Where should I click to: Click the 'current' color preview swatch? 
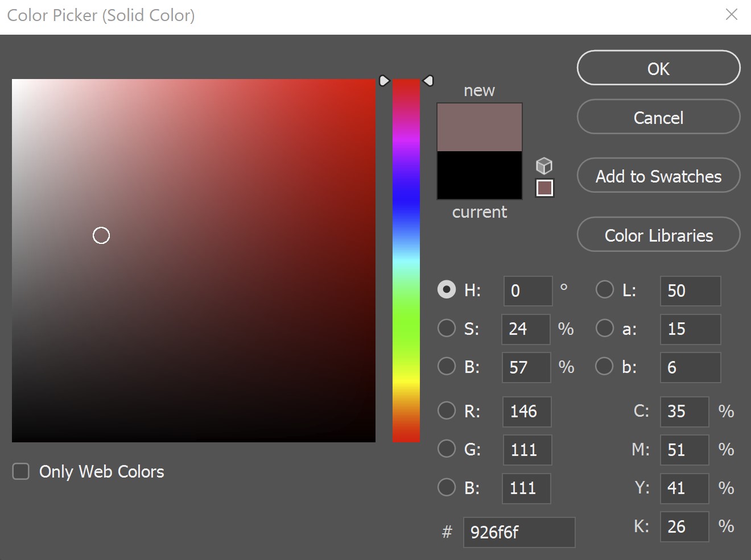[x=479, y=176]
